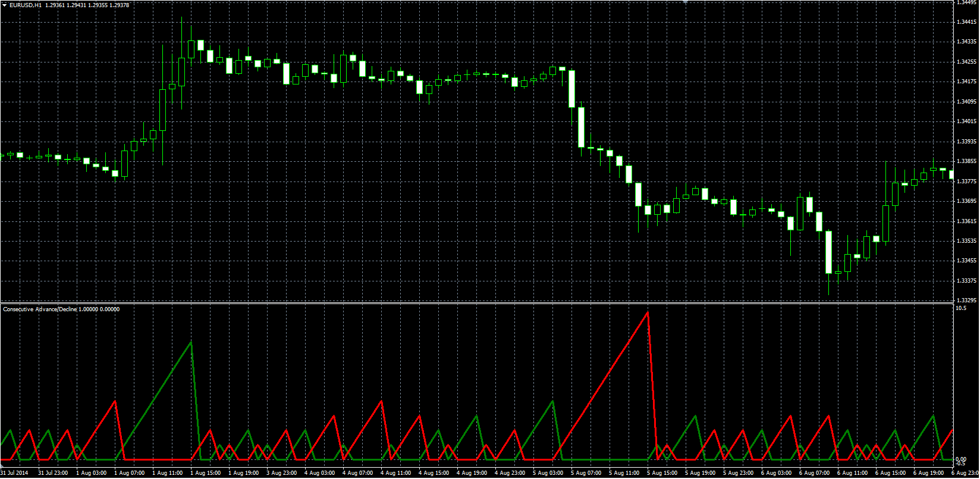Click the 6 Aug 11:00 time label
This screenshot has width=980, height=479.
853,473
